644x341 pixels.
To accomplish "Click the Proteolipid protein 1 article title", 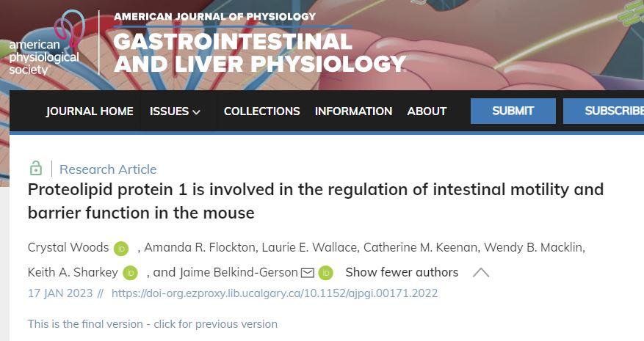I will 315,201.
